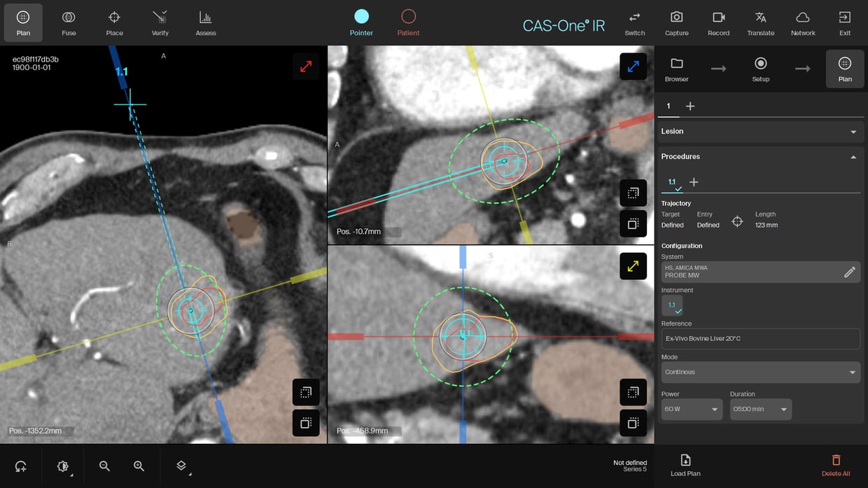Toggle instrument 1.1 checkbox
868x488 pixels.
(672, 305)
